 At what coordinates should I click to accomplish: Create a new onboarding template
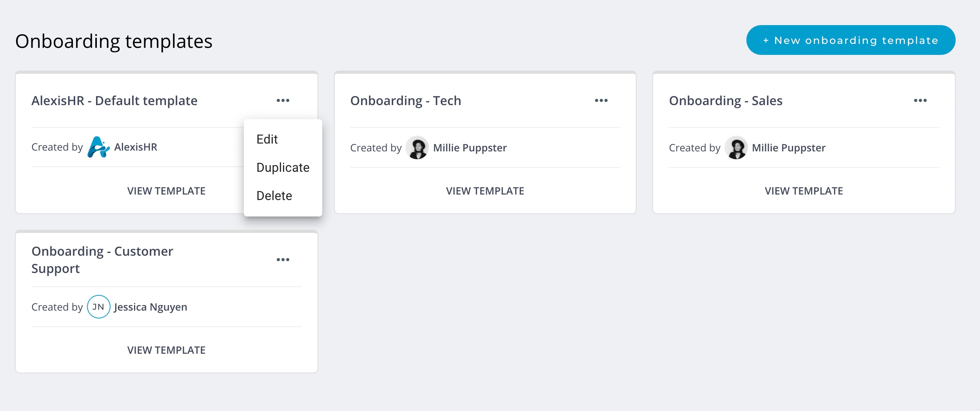pos(851,40)
